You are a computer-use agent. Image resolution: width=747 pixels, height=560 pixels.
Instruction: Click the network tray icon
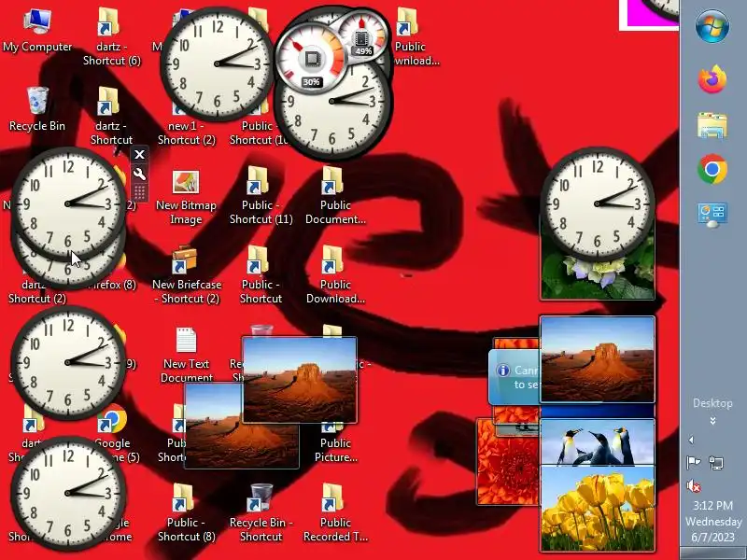(716, 462)
